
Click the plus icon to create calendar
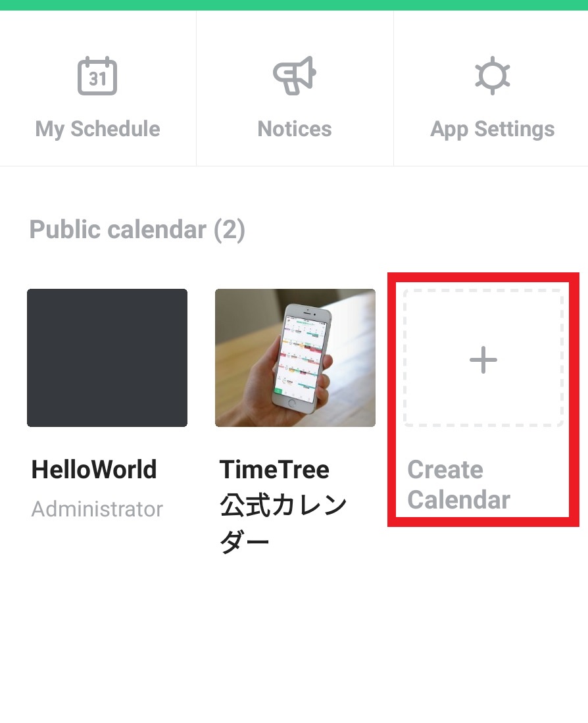483,360
